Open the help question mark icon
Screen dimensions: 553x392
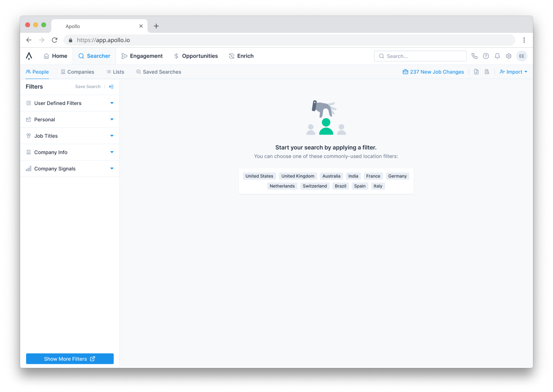[486, 56]
